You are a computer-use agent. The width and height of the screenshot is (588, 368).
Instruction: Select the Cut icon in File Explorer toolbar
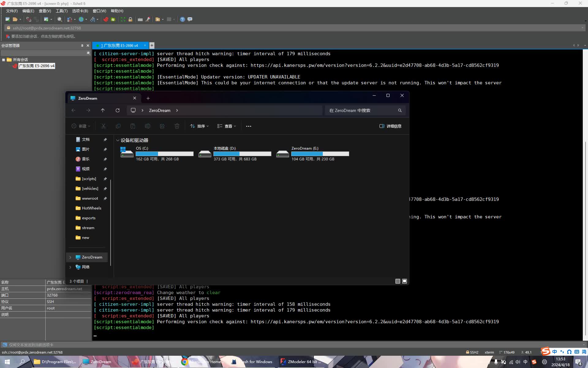104,126
